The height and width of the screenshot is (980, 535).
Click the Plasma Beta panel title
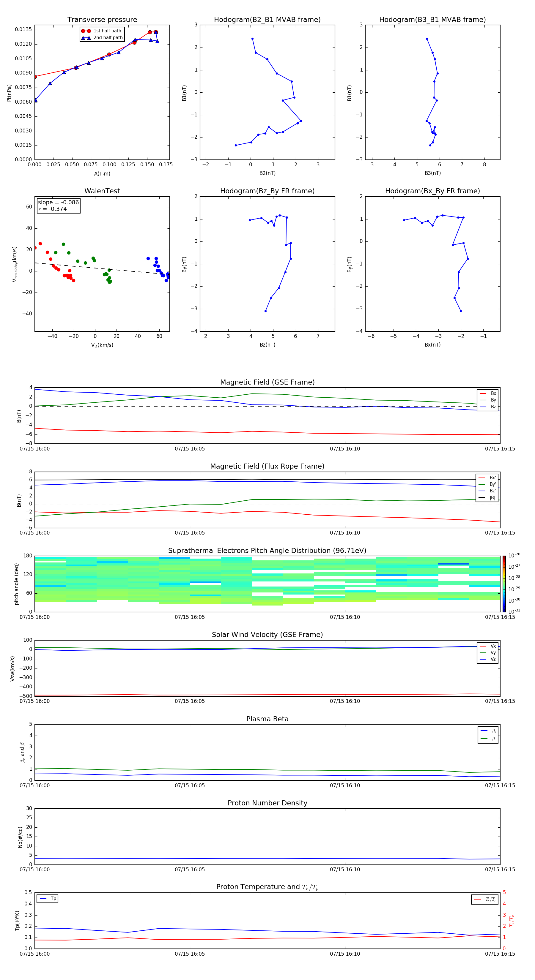tap(267, 719)
